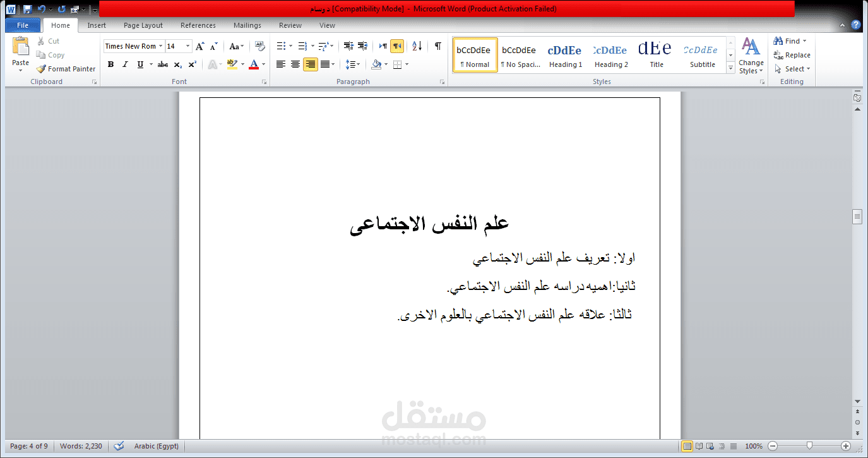This screenshot has width=868, height=458.
Task: Set right-to-left text direction
Action: [397, 46]
